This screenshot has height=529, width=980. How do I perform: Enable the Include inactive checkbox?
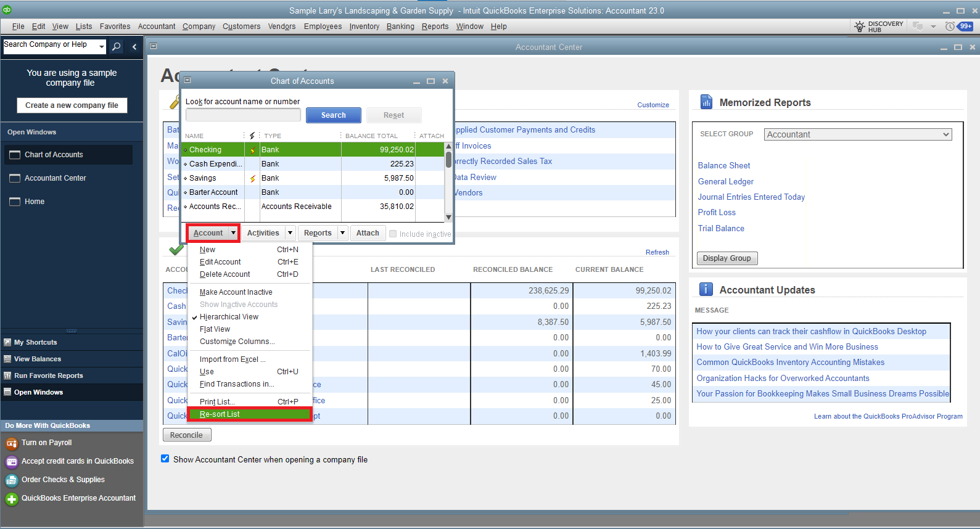393,234
